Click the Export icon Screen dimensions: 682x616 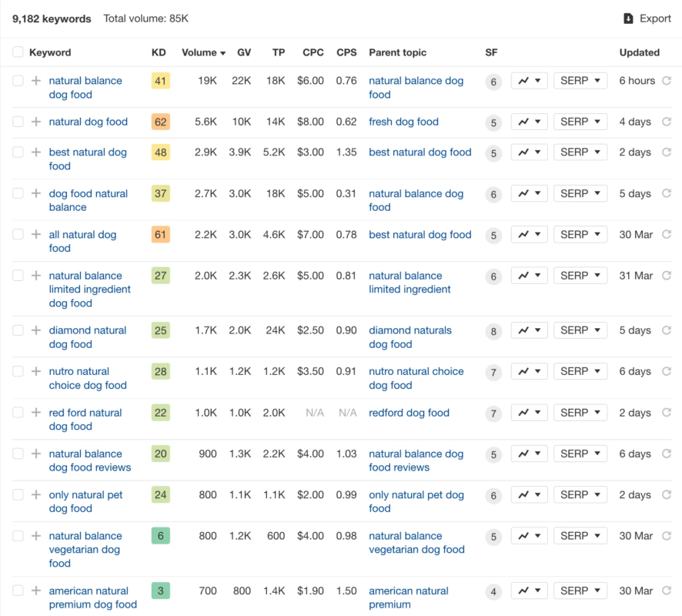coord(628,18)
